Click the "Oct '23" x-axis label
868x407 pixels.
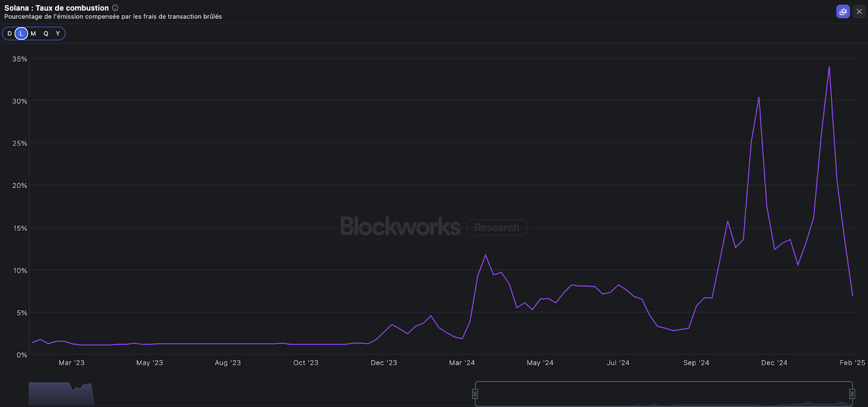point(306,363)
